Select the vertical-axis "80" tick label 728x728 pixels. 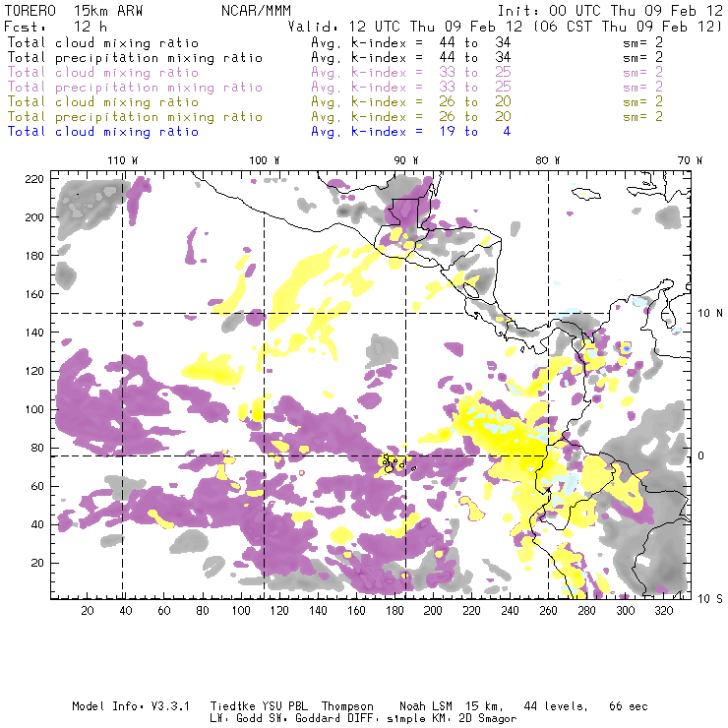tap(37, 448)
